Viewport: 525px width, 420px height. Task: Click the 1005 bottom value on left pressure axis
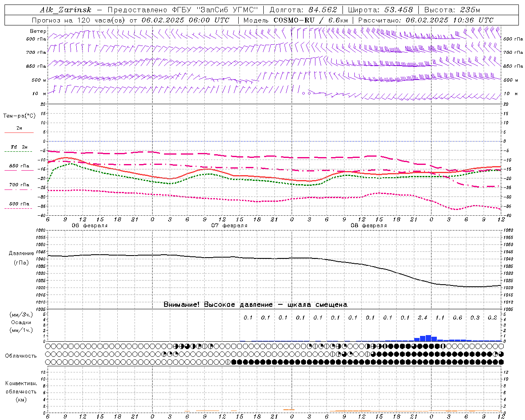(41, 309)
